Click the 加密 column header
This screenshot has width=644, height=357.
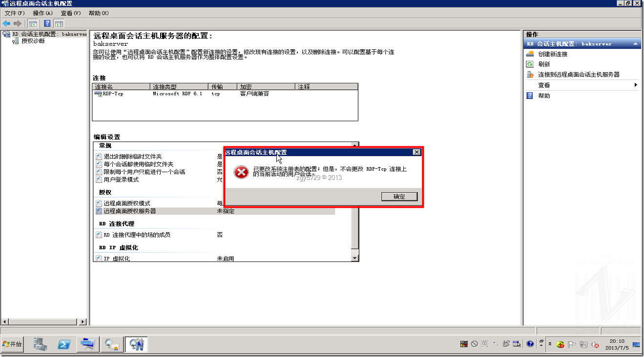(x=266, y=87)
